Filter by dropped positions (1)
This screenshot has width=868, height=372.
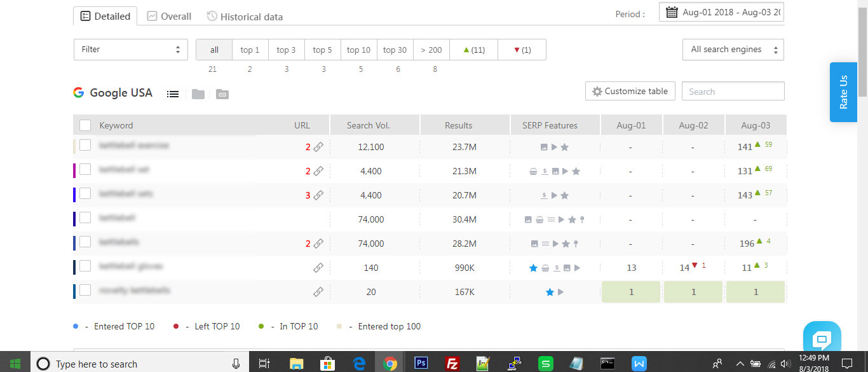522,50
